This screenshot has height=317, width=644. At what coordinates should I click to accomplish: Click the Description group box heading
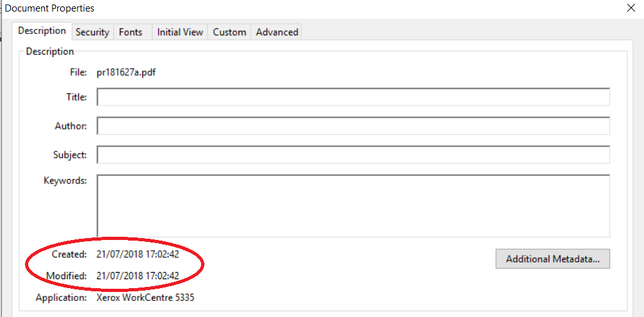(50, 51)
